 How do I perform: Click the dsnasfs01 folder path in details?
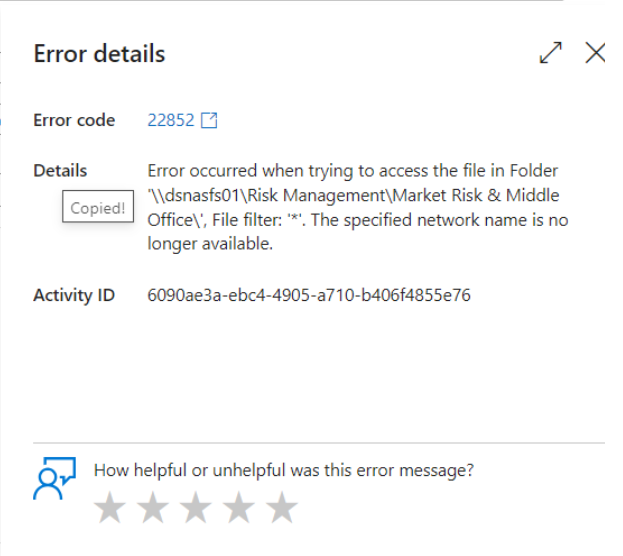354,195
